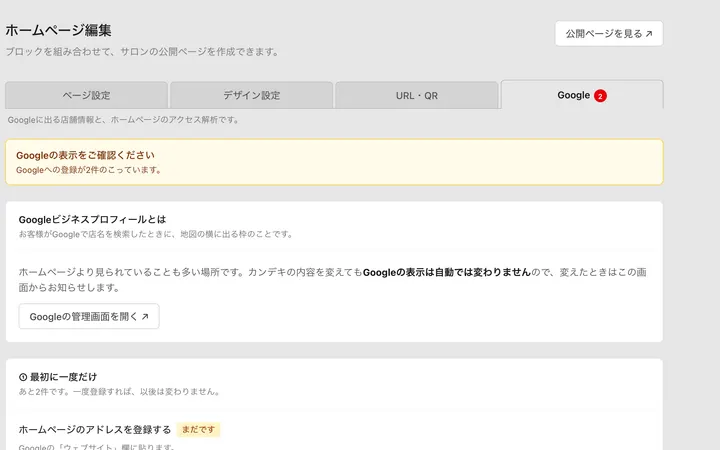Select the Google tab
720x450 pixels.
(x=582, y=95)
